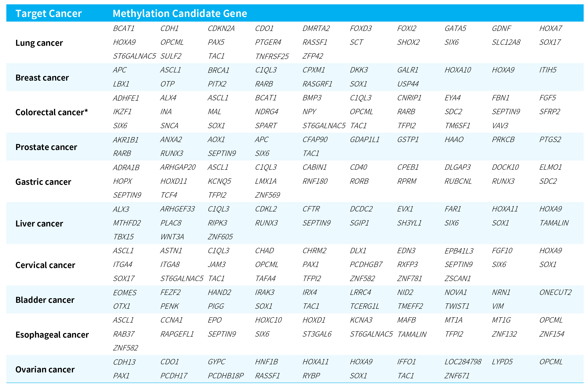Screen dimensions: 588x387
Task: Click the Target Cancer column header
Action: [48, 13]
